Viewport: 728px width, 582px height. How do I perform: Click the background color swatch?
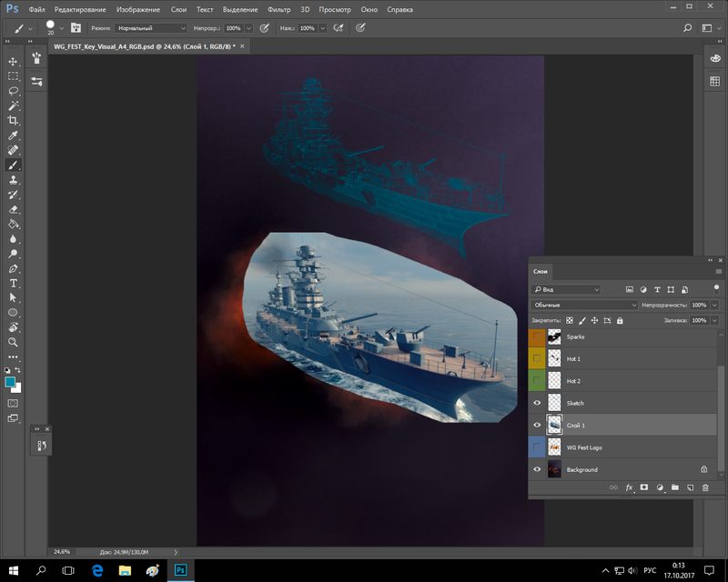[x=17, y=389]
